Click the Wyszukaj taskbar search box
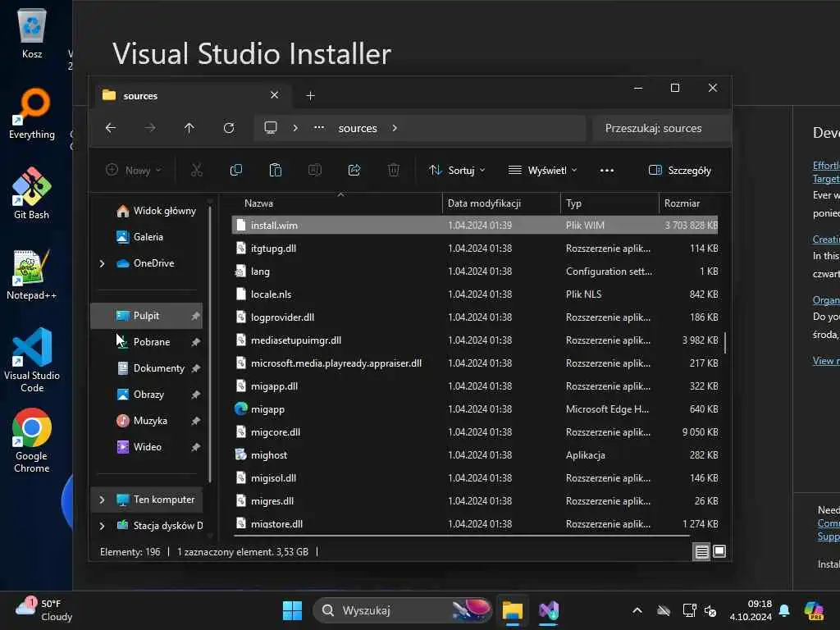The image size is (840, 630). pyautogui.click(x=402, y=610)
